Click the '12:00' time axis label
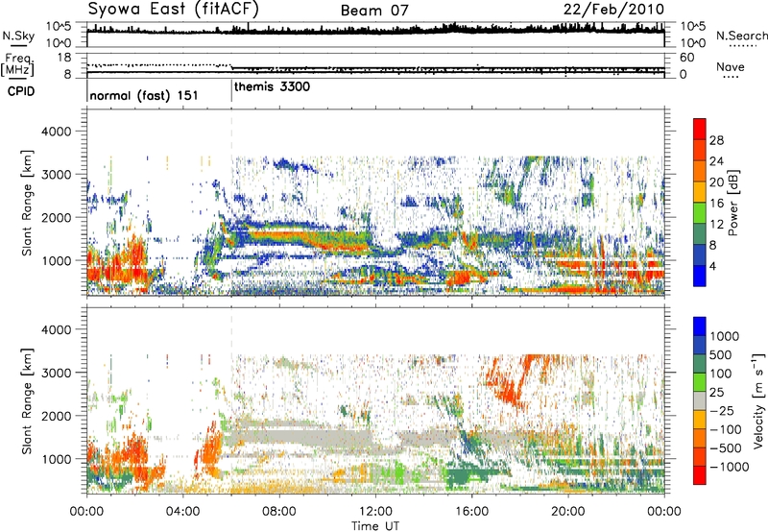768x532 pixels. click(375, 512)
